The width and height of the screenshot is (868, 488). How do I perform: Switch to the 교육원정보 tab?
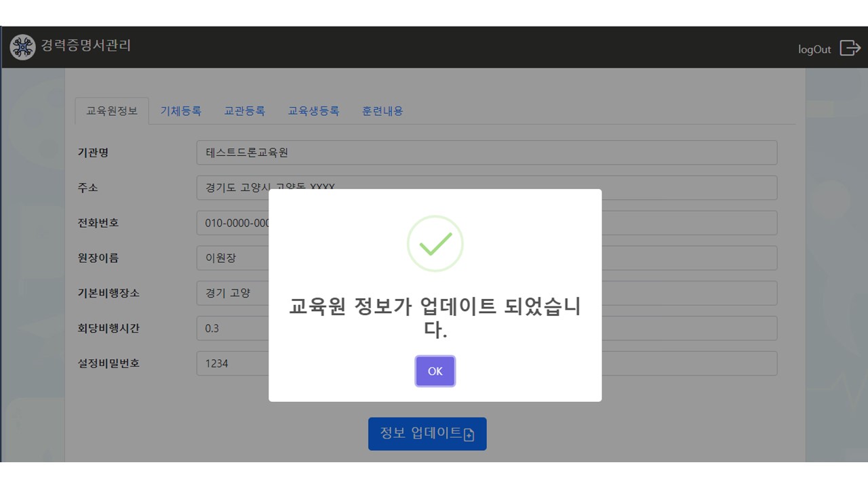(x=112, y=111)
